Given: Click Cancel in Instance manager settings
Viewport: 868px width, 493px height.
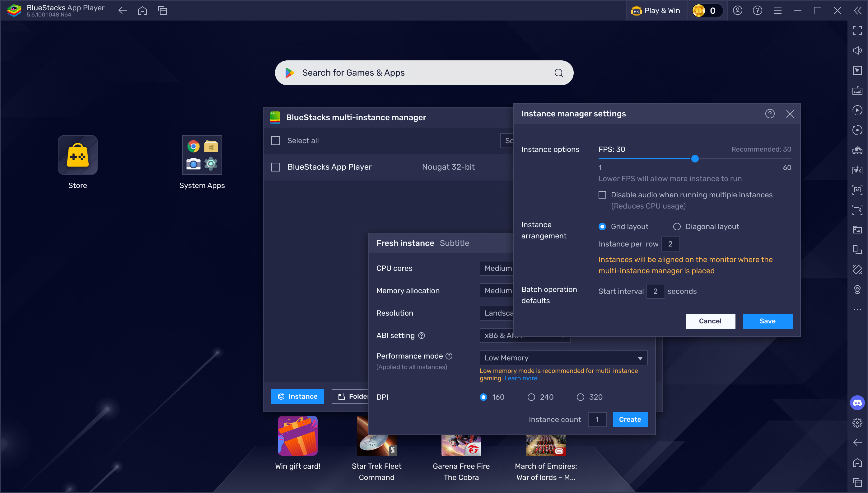Looking at the screenshot, I should pos(710,321).
